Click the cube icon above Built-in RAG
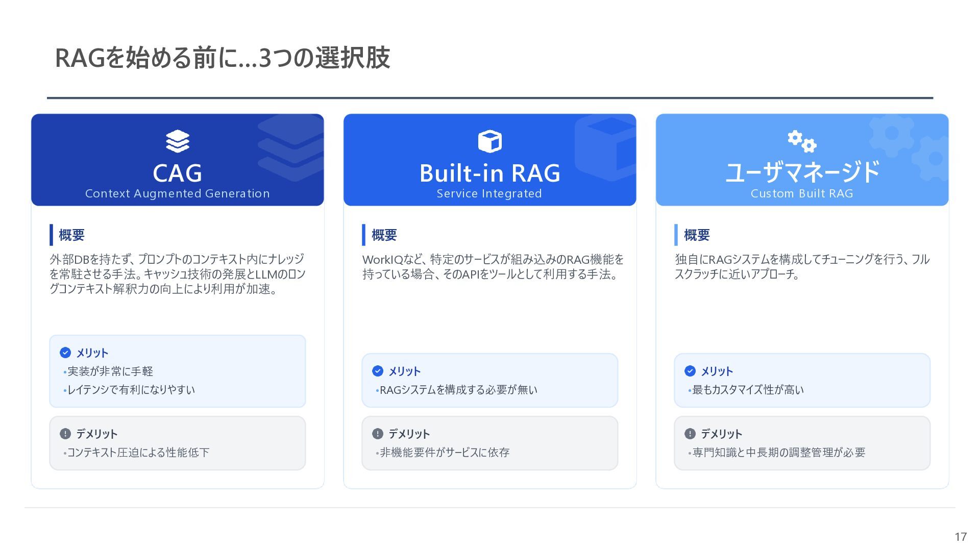Image resolution: width=980 pixels, height=551 pixels. click(x=489, y=141)
